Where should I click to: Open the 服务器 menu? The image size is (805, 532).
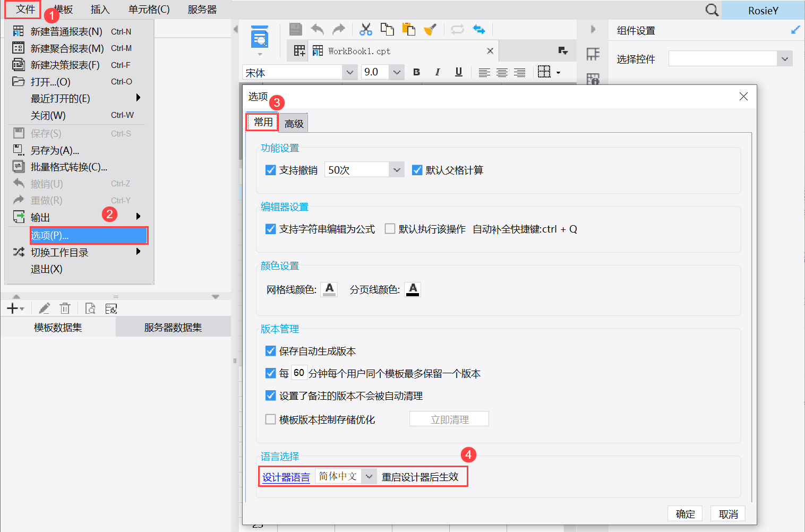(202, 10)
